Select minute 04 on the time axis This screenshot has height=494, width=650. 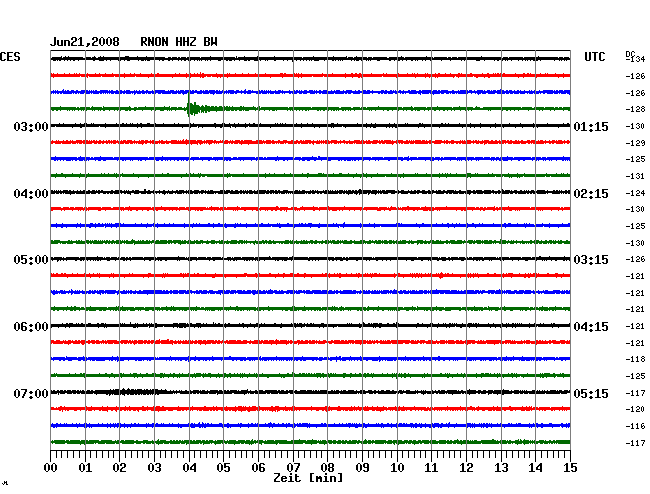click(189, 467)
